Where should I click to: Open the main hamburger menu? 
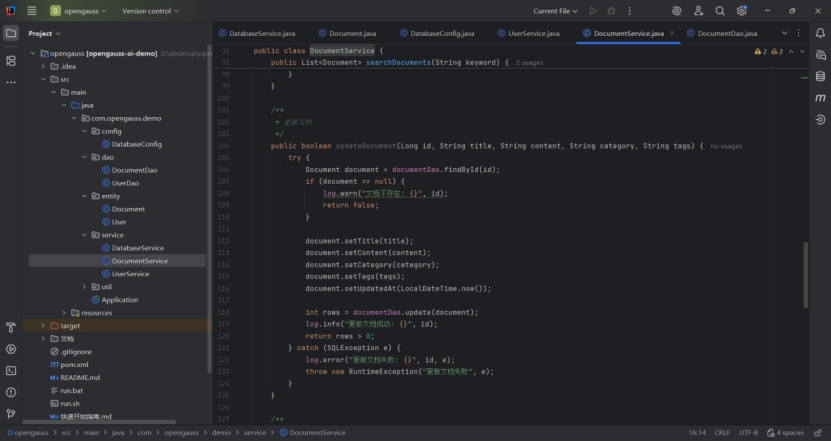coord(32,11)
